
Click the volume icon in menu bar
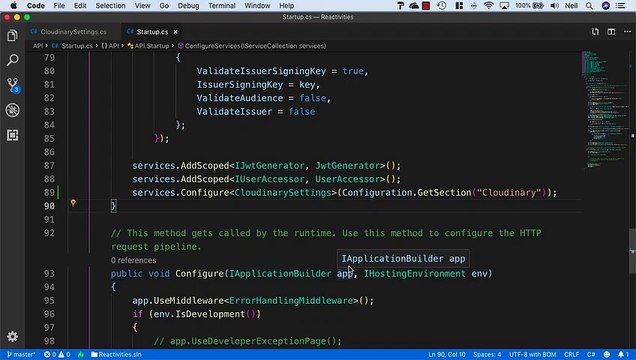click(554, 6)
